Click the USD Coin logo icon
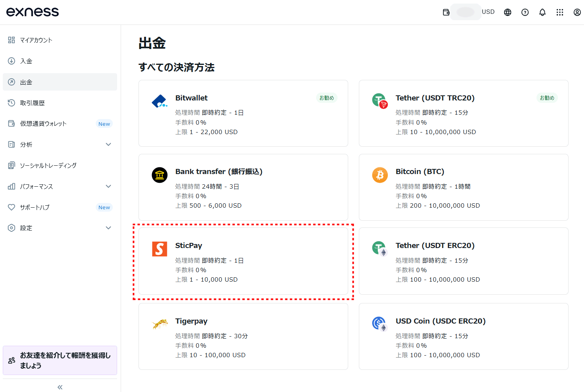 (380, 324)
